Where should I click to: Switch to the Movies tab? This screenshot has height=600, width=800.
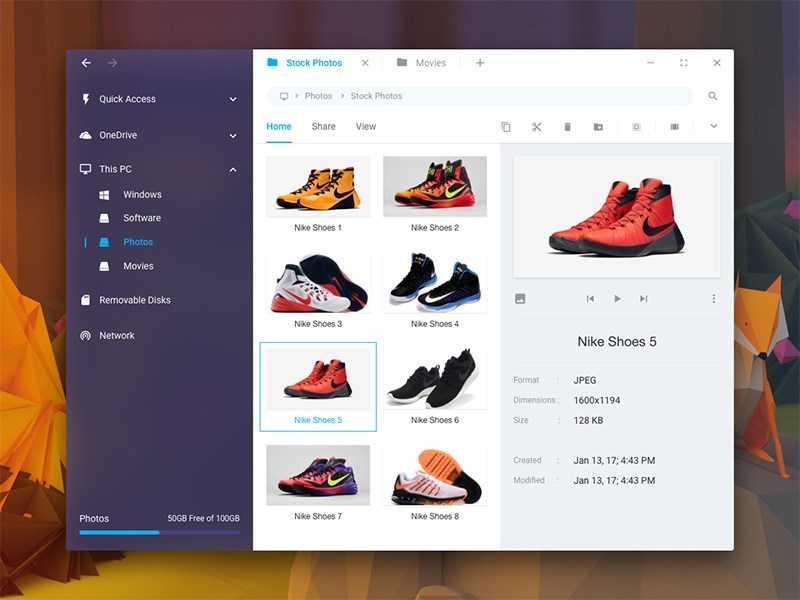coord(428,62)
